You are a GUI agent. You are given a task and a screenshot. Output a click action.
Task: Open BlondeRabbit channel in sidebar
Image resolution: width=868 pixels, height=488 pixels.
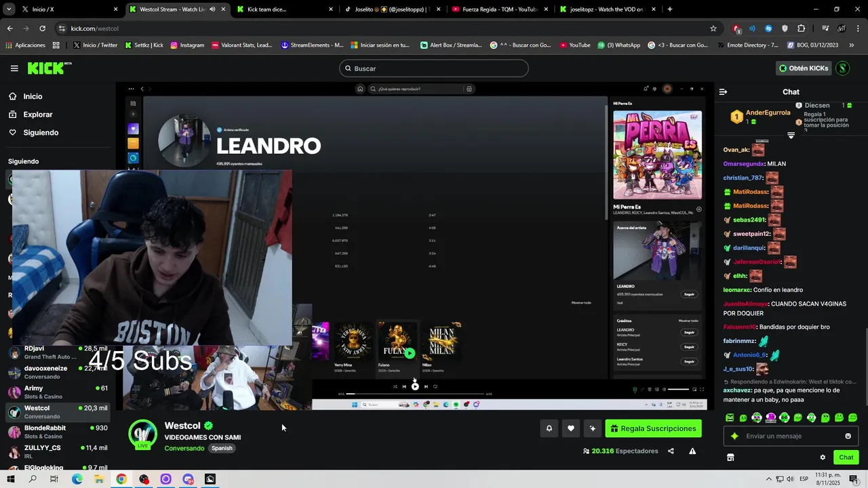(58, 432)
